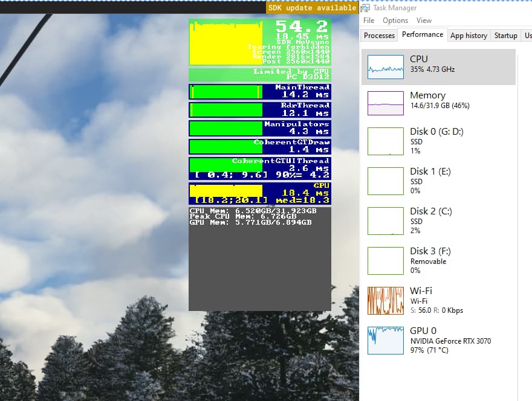
Task: Click the Disk 1 (E:) SSD graph icon
Action: point(385,181)
